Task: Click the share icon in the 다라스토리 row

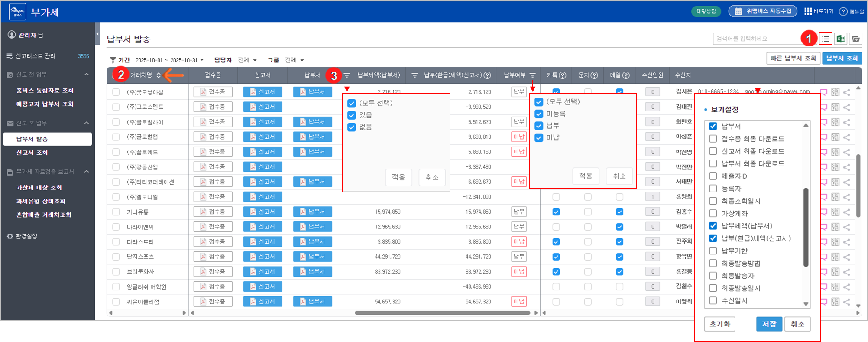Action: click(x=847, y=242)
